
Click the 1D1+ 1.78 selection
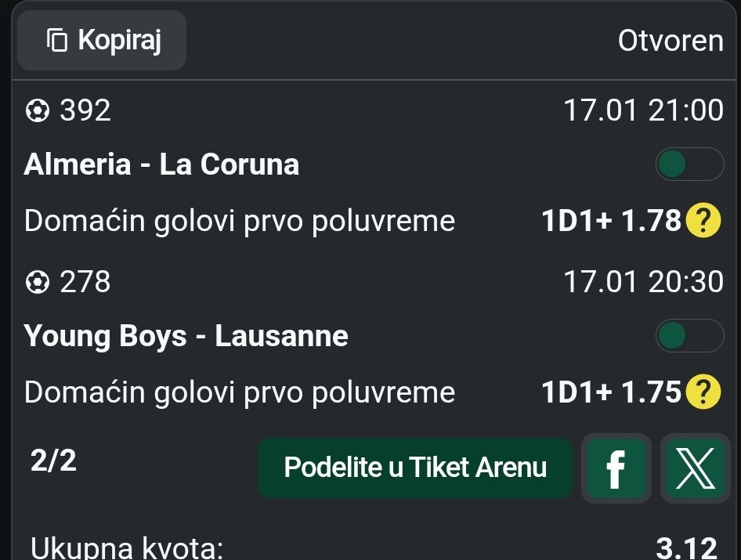click(x=610, y=222)
